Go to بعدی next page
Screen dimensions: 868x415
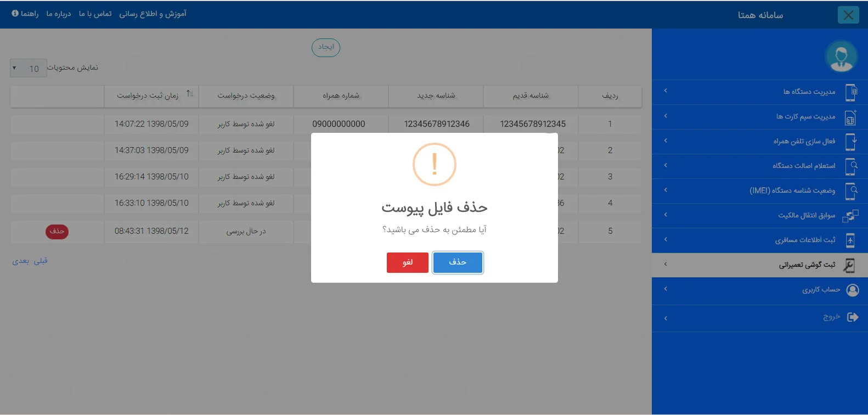[x=21, y=261]
